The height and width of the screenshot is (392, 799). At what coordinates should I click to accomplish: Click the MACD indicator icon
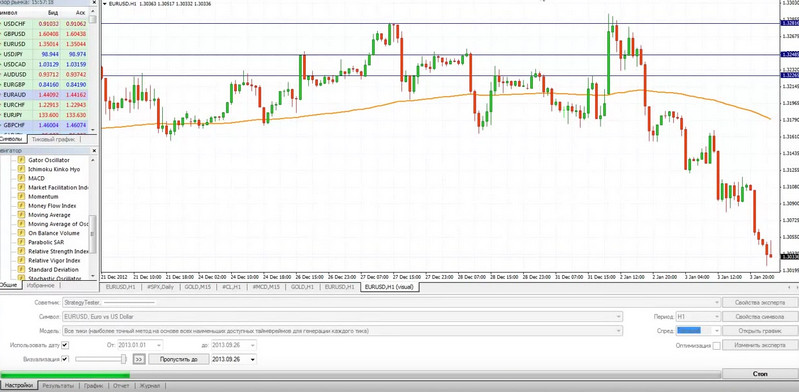tap(21, 178)
